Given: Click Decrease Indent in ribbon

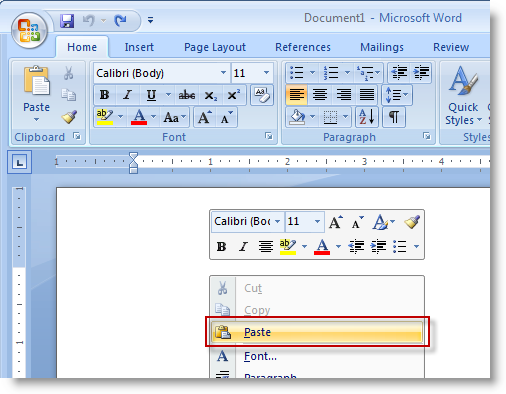Looking at the screenshot, I should coord(399,73).
